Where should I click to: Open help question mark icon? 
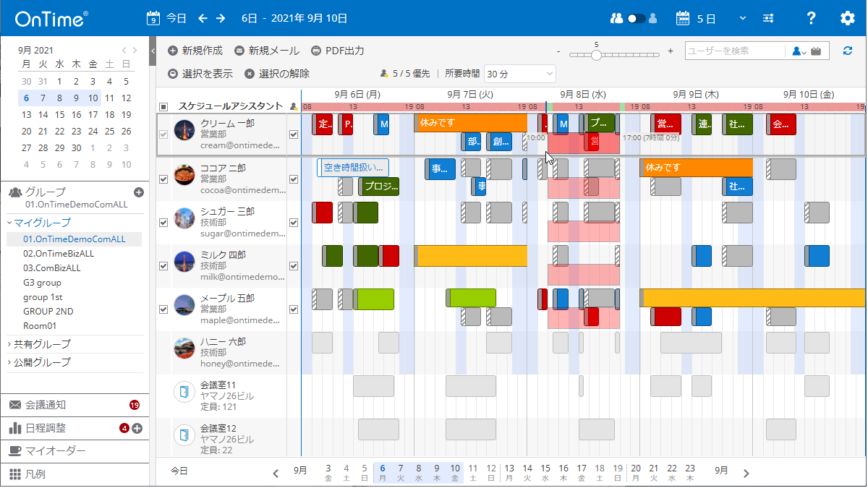pos(811,18)
